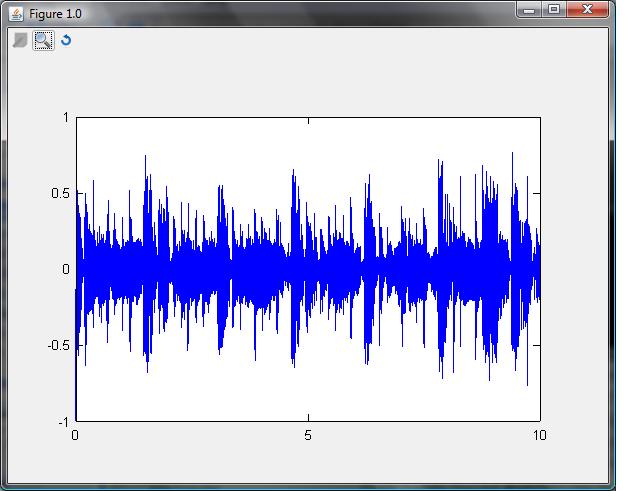Click the reset view rotate arrow

pos(66,40)
